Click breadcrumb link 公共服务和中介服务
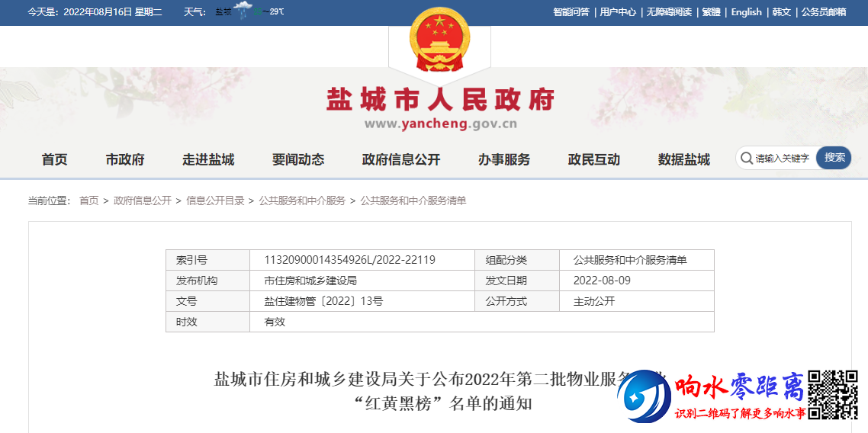This screenshot has width=868, height=433. click(x=302, y=200)
